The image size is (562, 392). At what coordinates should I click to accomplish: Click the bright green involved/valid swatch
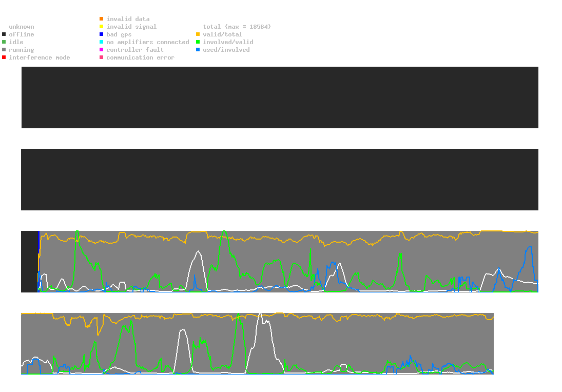click(198, 42)
